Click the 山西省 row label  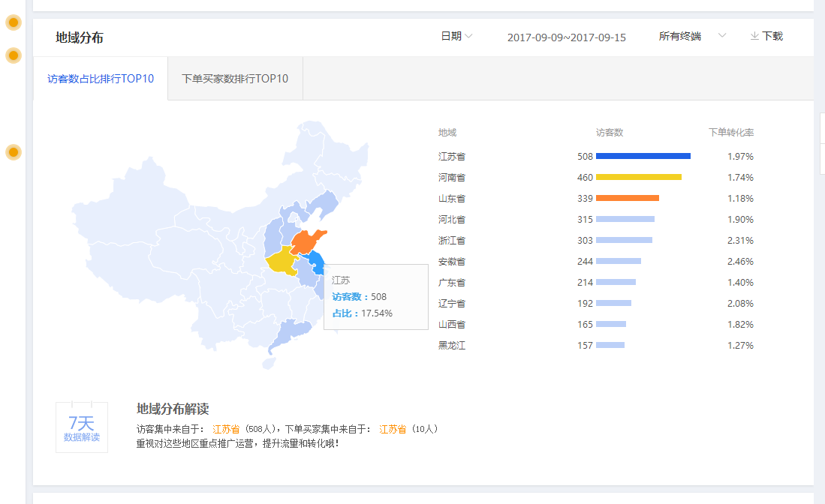click(x=451, y=325)
